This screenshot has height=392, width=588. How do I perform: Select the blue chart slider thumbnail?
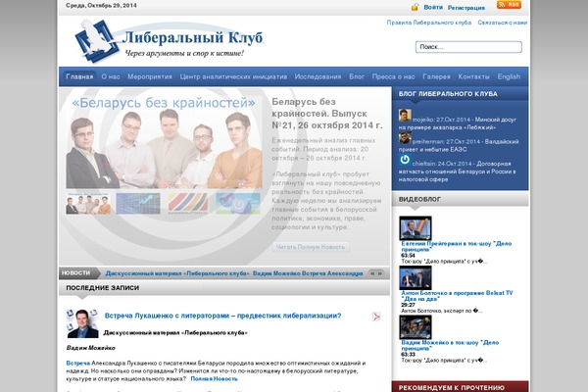(x=138, y=203)
